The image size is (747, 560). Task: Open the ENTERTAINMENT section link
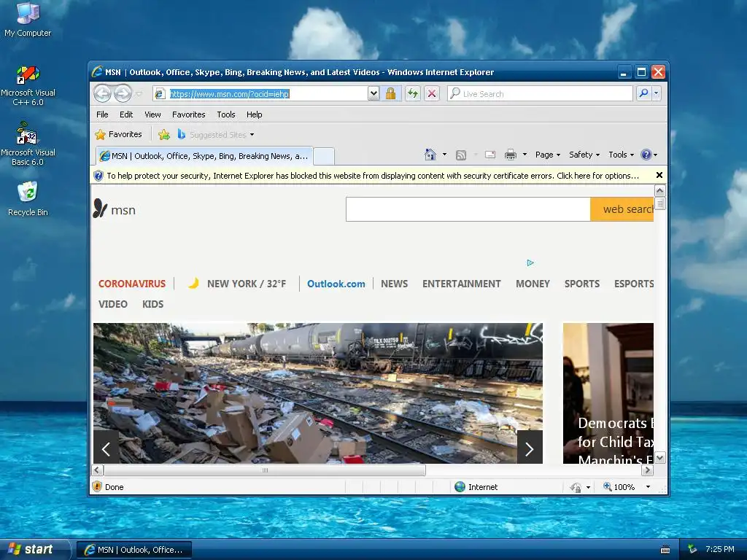[x=462, y=284]
